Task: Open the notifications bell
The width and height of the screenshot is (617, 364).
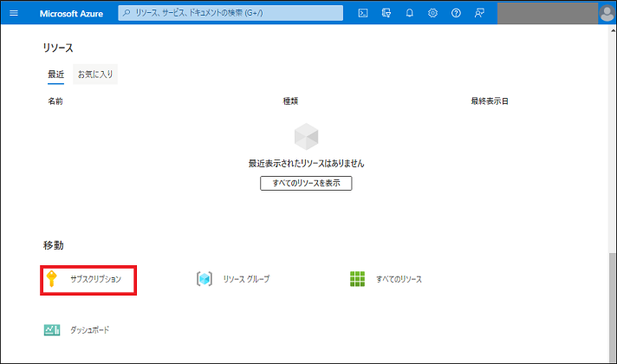Action: [x=410, y=13]
